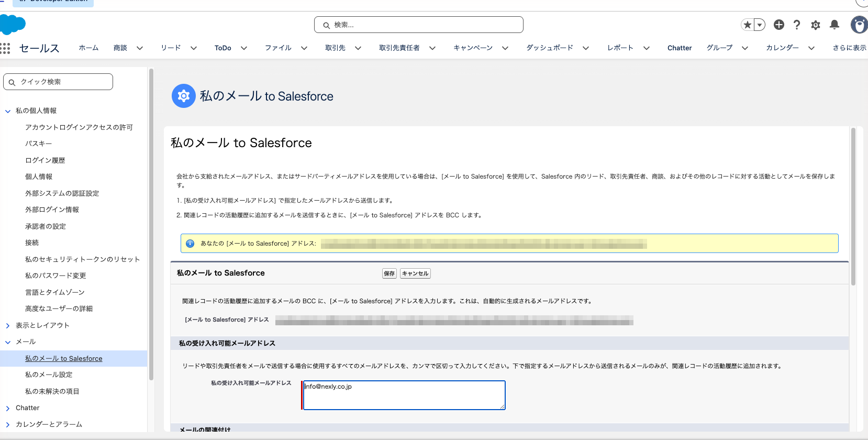Expand the カレンダーとアラーム tree section
Screen dimensions: 868x440
(x=8, y=425)
